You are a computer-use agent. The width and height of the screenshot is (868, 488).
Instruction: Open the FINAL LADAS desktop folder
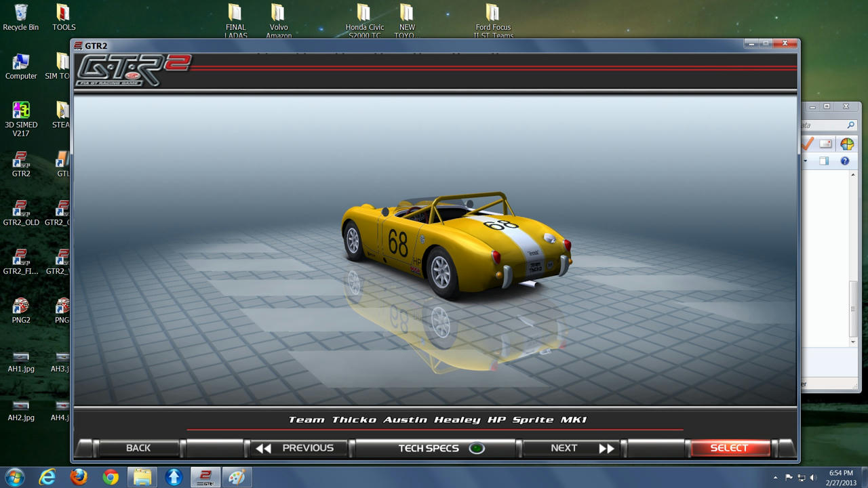[235, 20]
